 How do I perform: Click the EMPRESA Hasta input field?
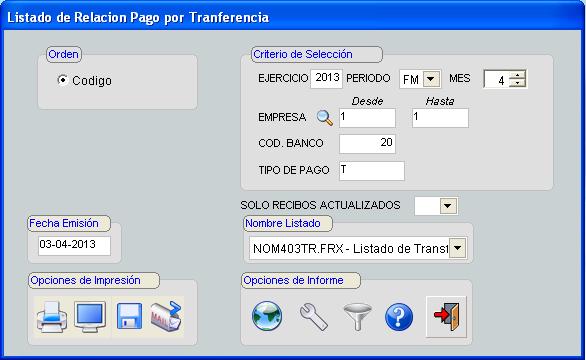(x=440, y=118)
